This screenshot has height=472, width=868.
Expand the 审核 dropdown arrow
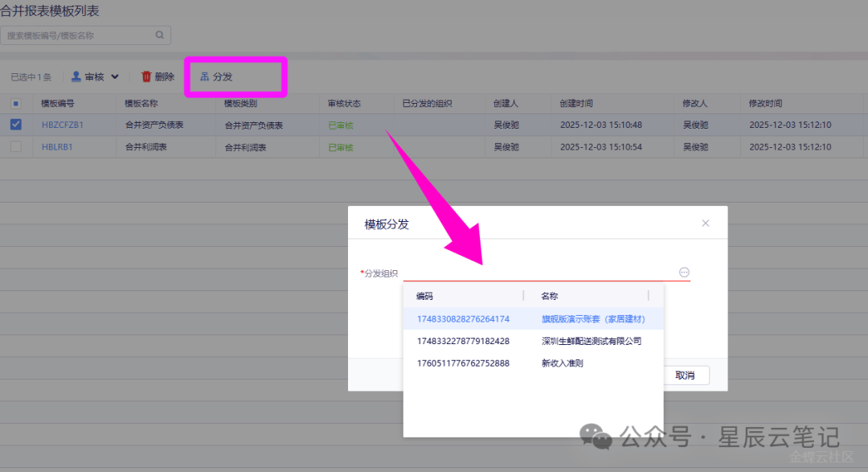click(x=115, y=77)
